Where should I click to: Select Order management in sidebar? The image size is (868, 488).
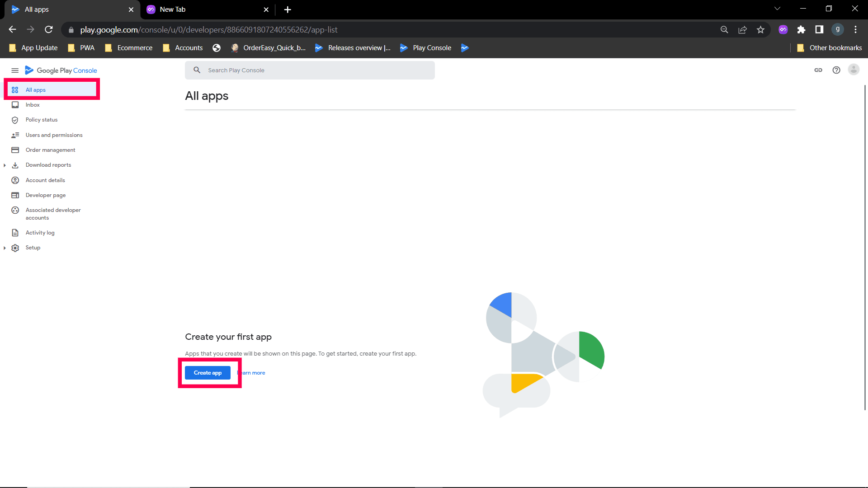point(50,150)
